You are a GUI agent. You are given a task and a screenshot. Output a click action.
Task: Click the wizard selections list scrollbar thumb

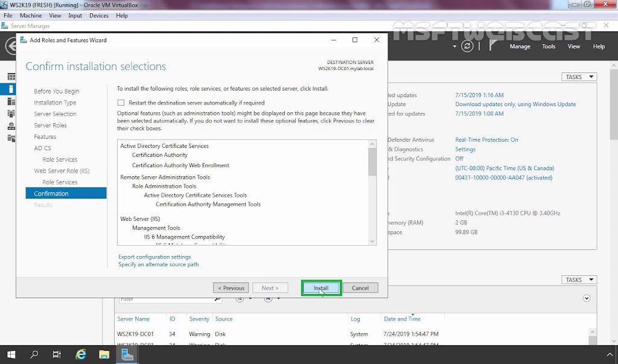372,162
